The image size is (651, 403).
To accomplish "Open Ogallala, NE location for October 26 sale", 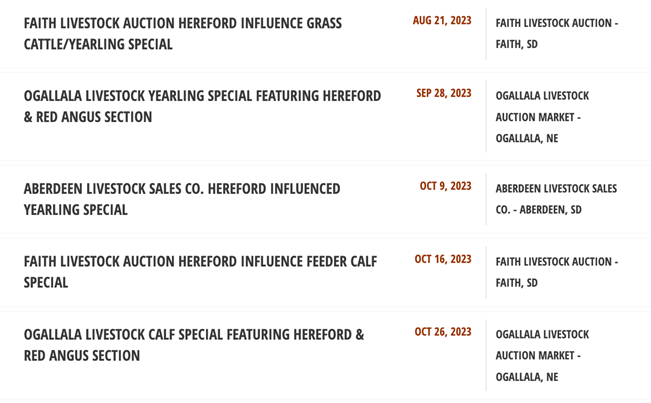I will 542,355.
